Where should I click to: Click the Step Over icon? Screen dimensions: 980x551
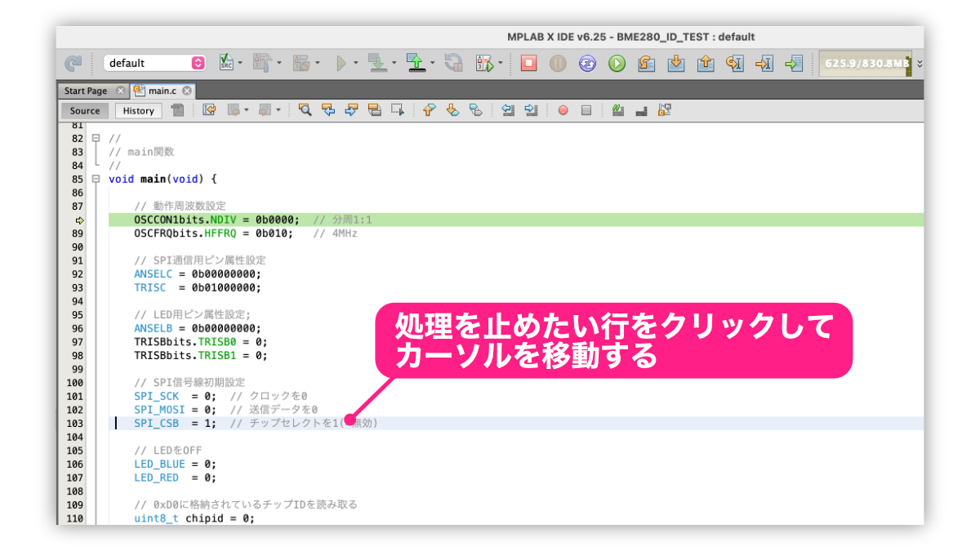point(646,63)
